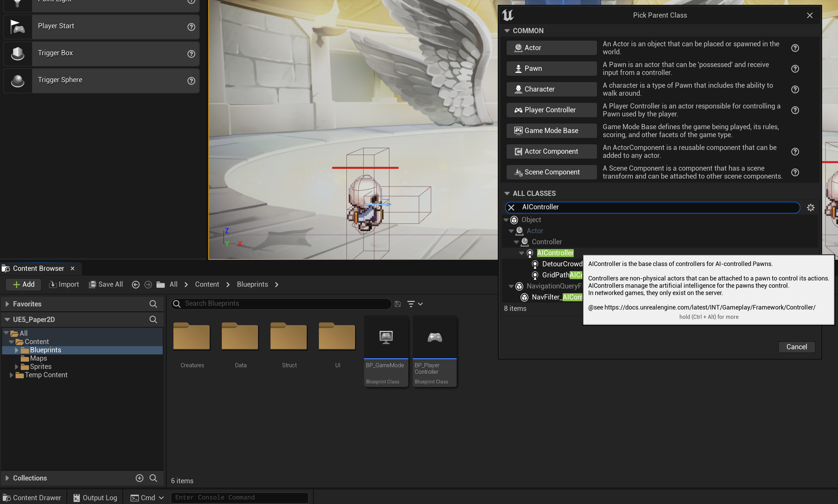The width and height of the screenshot is (838, 504).
Task: Go back in Content Browser history
Action: (136, 285)
